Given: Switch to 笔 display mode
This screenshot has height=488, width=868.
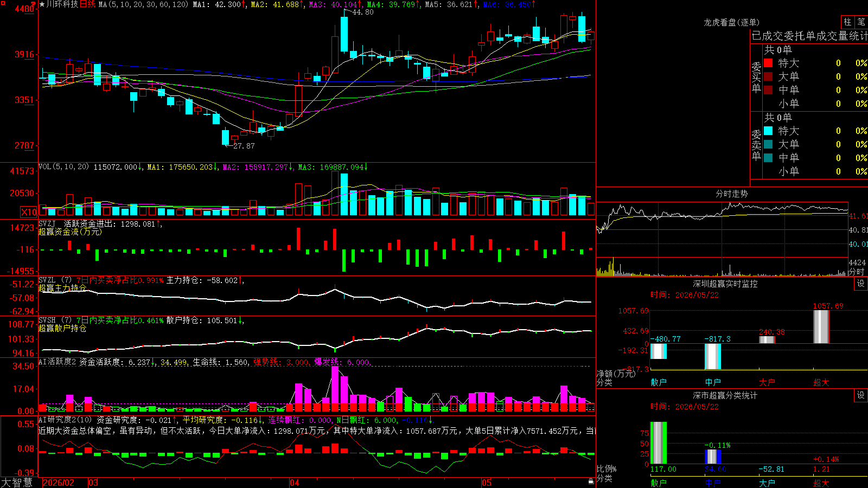Looking at the screenshot, I should pyautogui.click(x=861, y=22).
